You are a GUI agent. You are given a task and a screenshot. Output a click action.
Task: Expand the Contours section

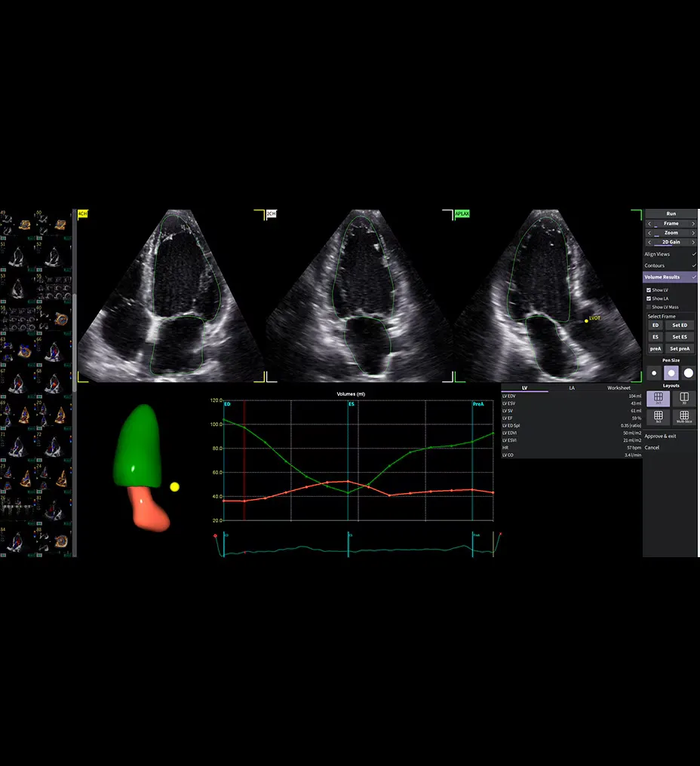point(671,265)
